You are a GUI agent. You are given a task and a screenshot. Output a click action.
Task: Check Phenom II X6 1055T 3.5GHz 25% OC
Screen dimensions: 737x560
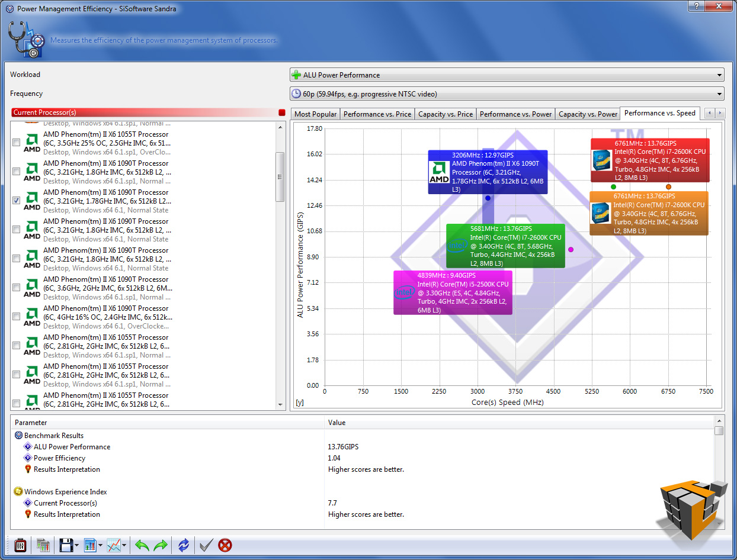pos(16,143)
